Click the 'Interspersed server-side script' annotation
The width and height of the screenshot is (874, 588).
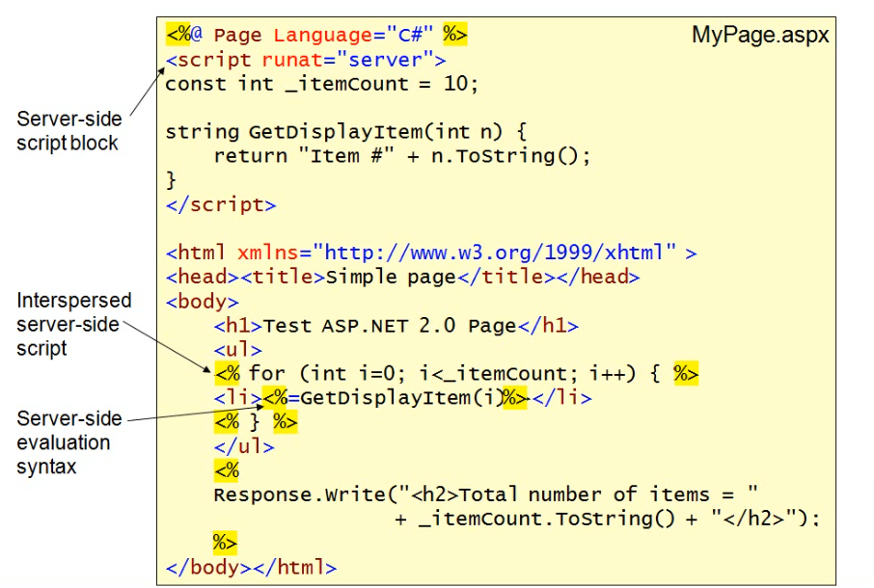coord(73,324)
